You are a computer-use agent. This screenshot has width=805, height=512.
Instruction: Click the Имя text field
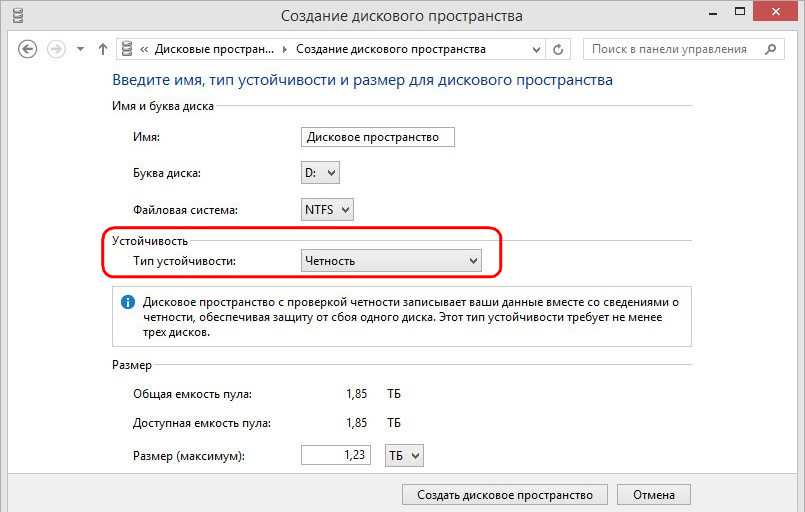click(x=377, y=137)
